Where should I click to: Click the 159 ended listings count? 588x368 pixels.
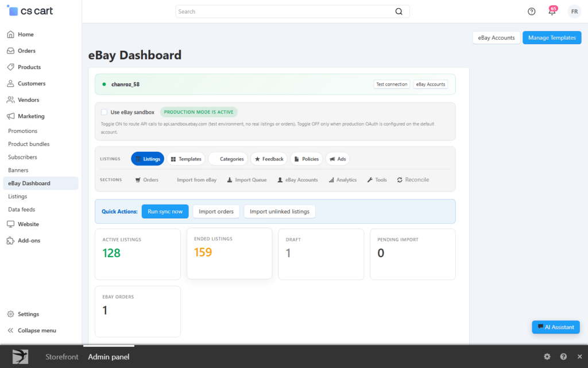click(x=203, y=252)
